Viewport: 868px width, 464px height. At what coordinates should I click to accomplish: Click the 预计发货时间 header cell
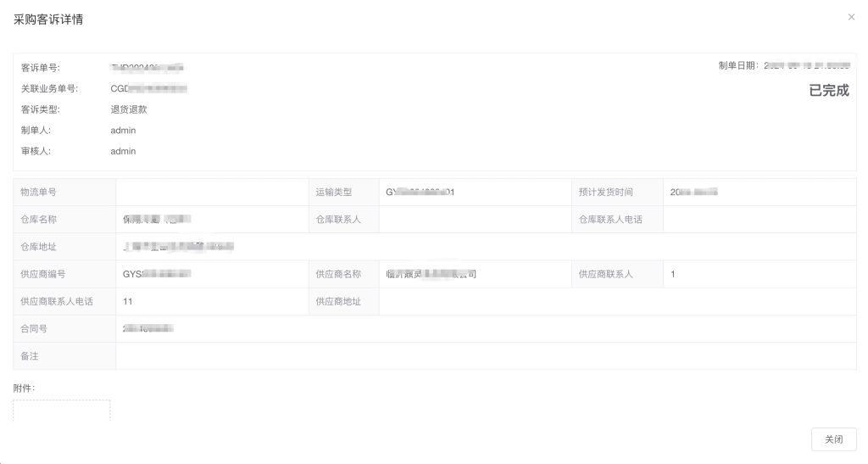pyautogui.click(x=605, y=193)
